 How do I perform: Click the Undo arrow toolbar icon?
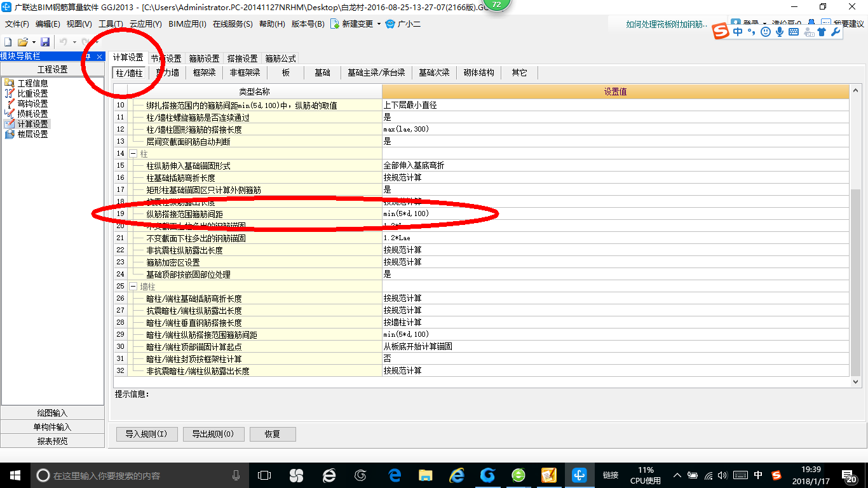[64, 42]
